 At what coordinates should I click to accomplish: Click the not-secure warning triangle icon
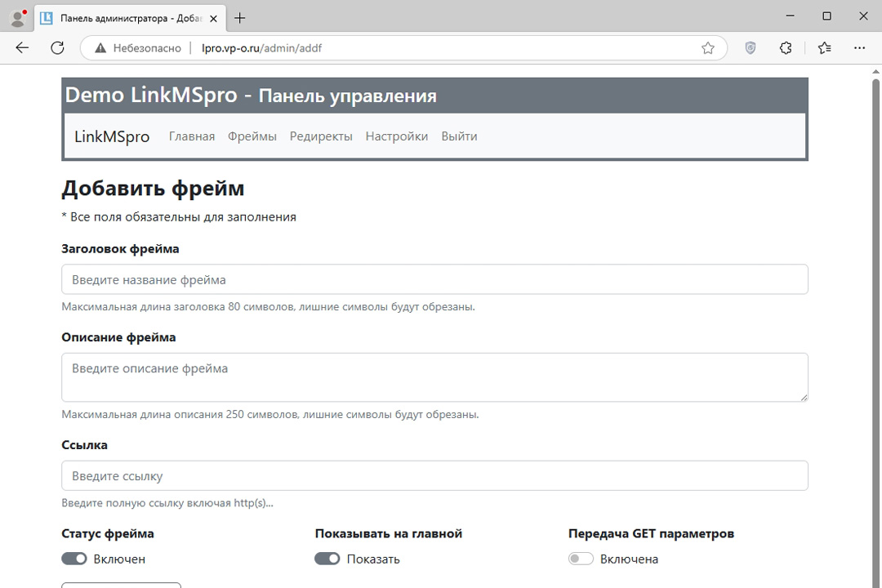coord(100,48)
